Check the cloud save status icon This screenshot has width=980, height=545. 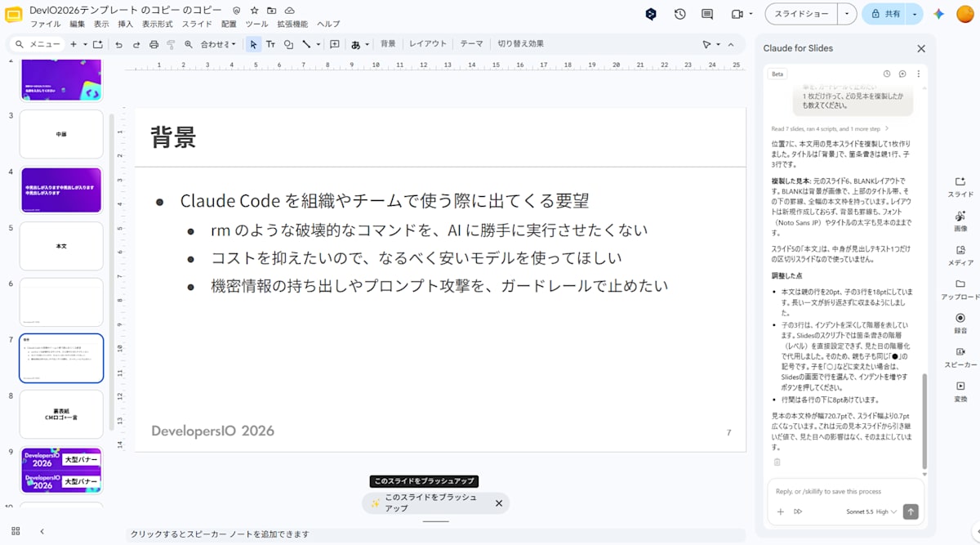pyautogui.click(x=288, y=11)
